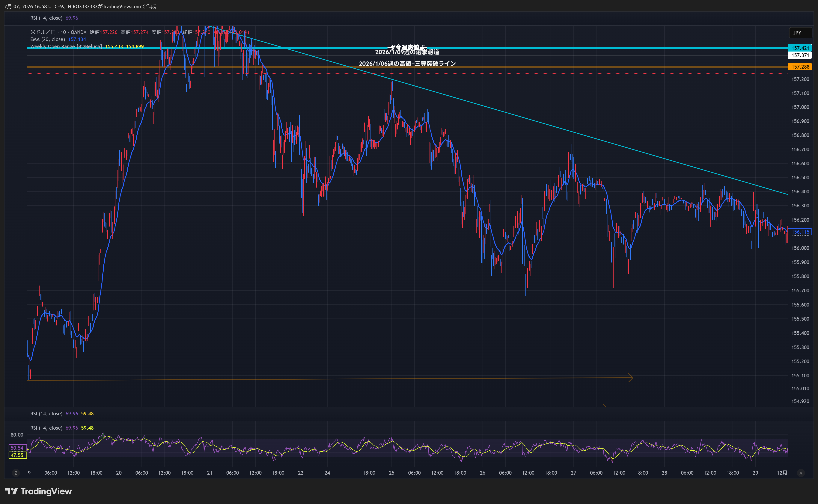Toggle the A auto-scale button
Screen dimensions: 818x504
point(801,473)
